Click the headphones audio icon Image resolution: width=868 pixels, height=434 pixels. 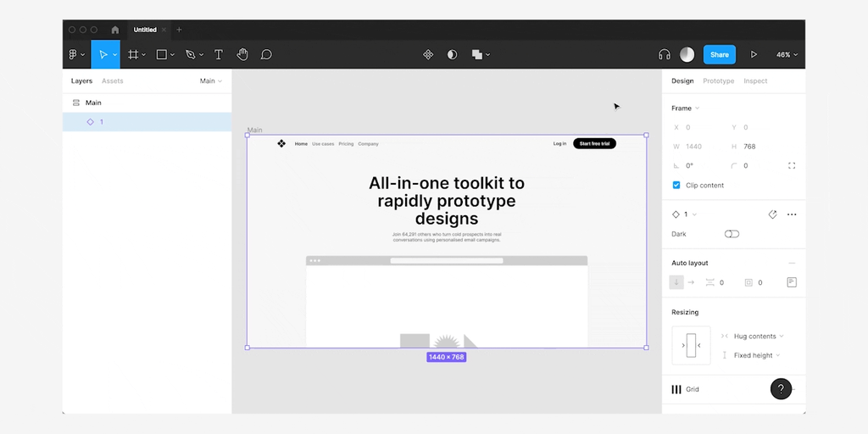(665, 54)
